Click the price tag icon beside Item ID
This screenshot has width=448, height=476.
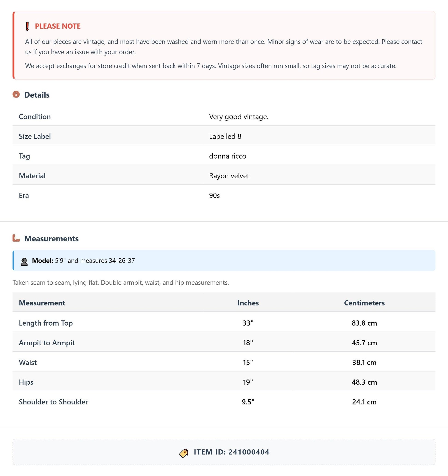pos(184,453)
